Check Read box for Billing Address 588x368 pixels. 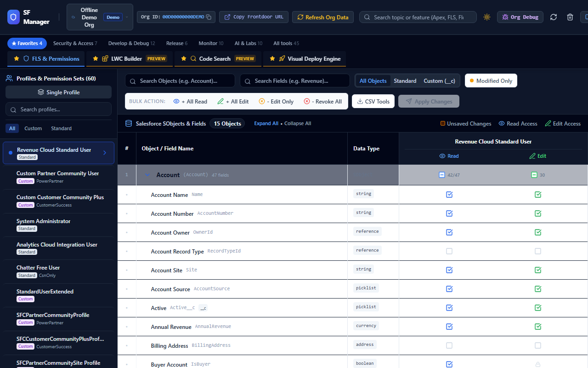pos(449,345)
